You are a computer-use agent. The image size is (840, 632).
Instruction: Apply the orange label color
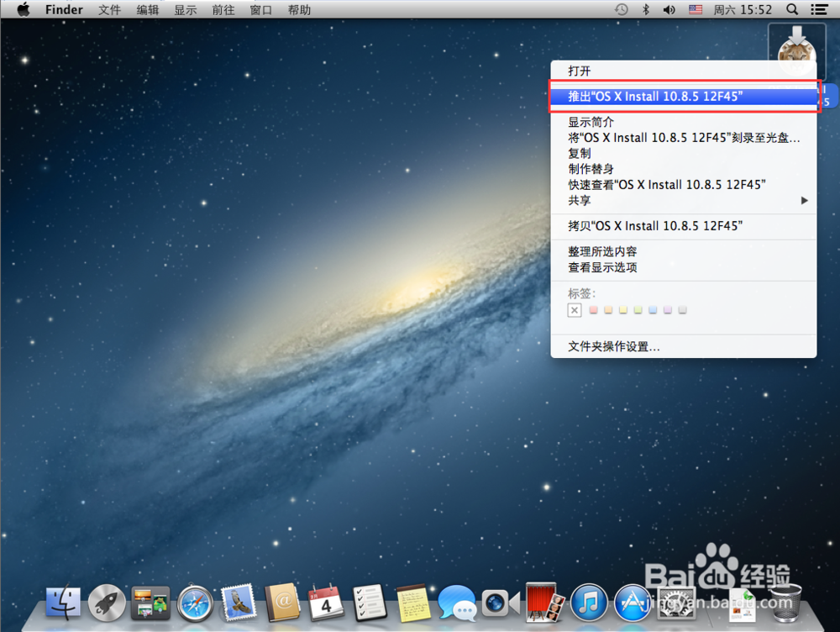(608, 310)
